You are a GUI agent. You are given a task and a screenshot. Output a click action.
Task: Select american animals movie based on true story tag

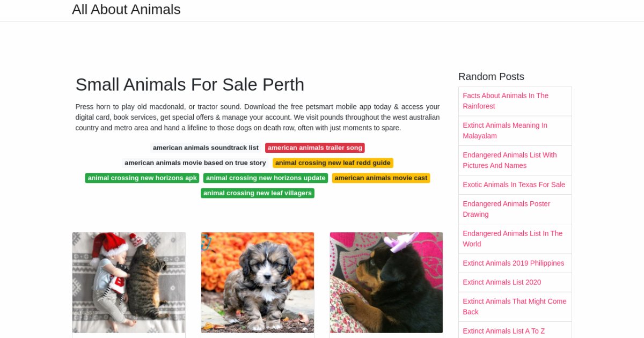pos(195,163)
